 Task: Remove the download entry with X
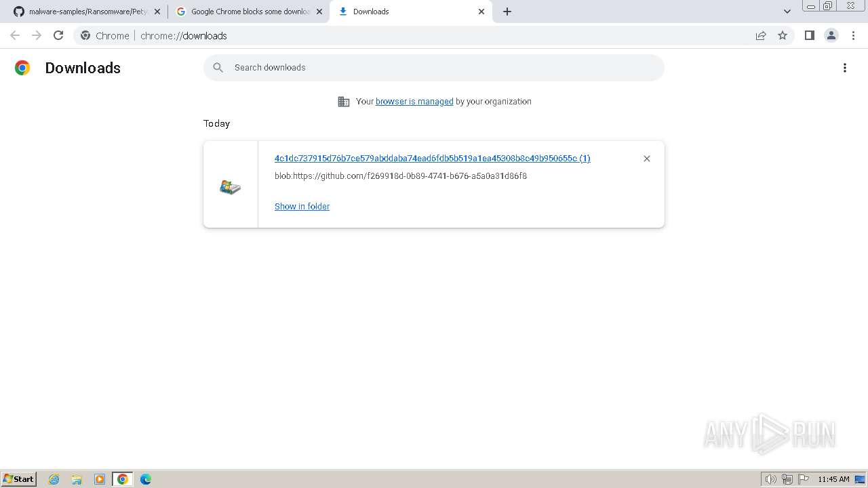(x=647, y=159)
